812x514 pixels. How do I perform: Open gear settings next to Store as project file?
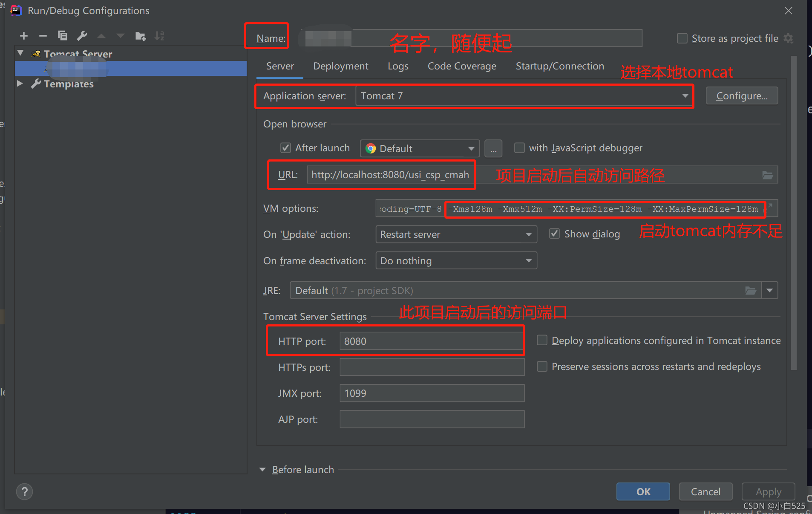(x=789, y=38)
